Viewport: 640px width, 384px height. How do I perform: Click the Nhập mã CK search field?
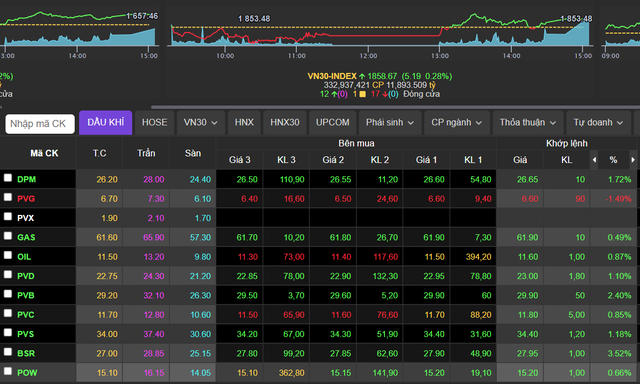click(40, 124)
